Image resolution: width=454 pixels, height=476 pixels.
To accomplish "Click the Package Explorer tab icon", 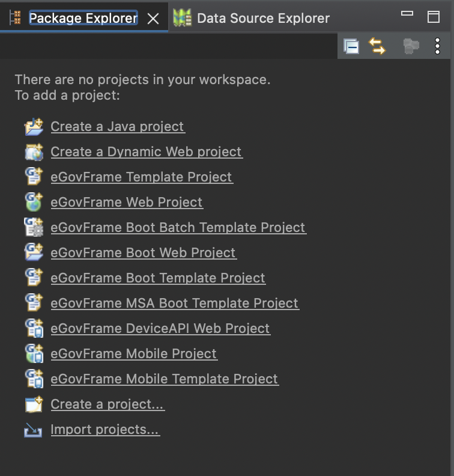I will pos(15,17).
